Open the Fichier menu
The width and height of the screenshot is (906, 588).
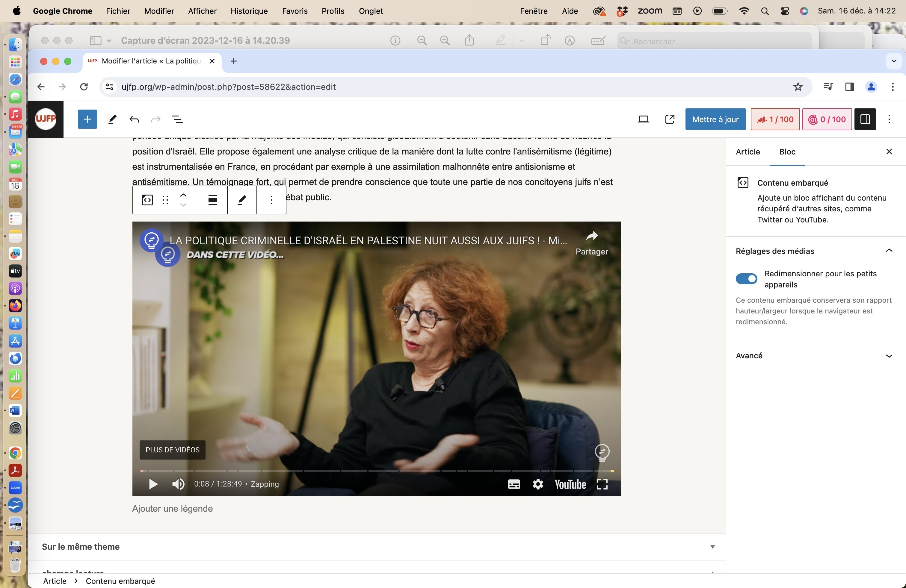118,11
